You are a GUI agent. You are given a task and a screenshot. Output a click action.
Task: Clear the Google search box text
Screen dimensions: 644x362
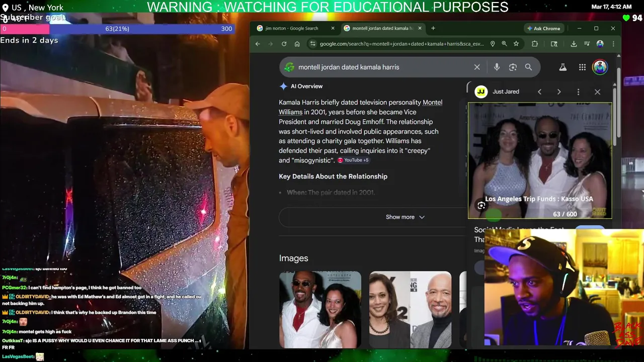tap(477, 67)
